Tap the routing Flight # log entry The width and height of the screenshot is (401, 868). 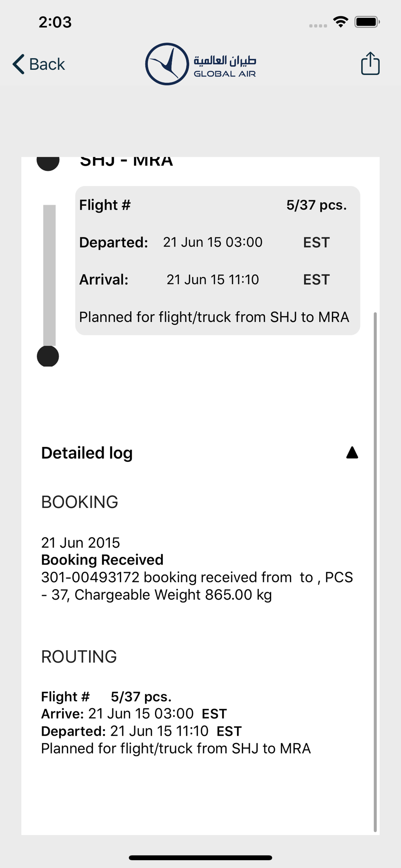[176, 723]
